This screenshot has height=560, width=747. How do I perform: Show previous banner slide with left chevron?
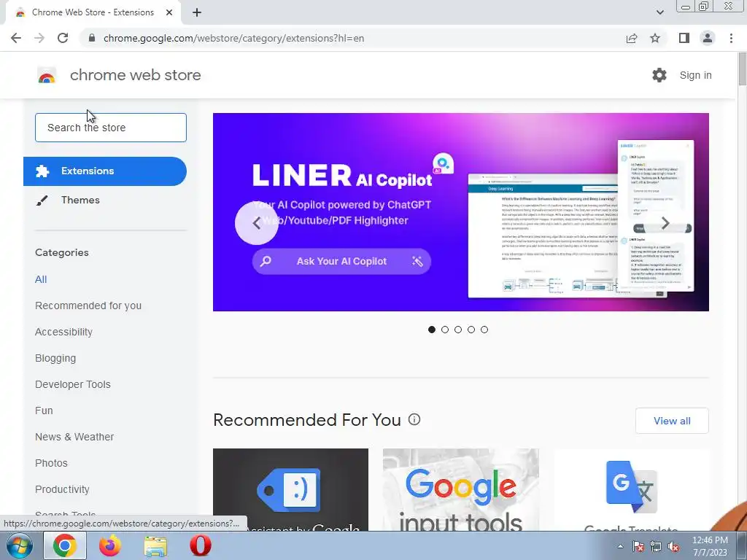[257, 223]
